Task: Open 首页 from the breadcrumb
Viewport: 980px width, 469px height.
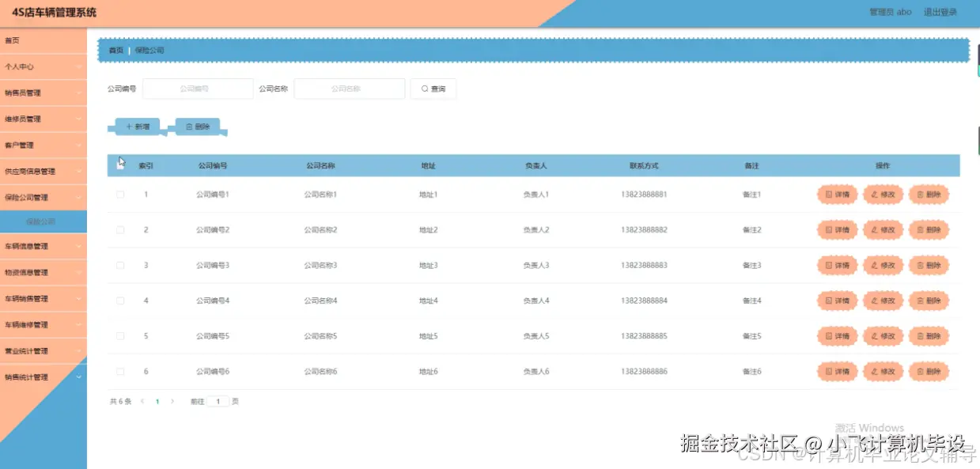Action: [114, 50]
